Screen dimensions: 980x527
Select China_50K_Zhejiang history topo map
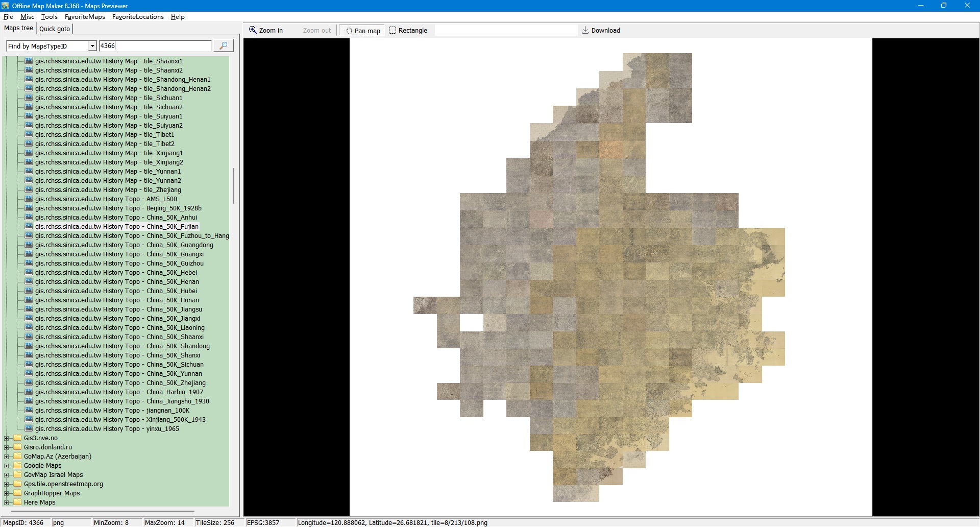point(120,383)
